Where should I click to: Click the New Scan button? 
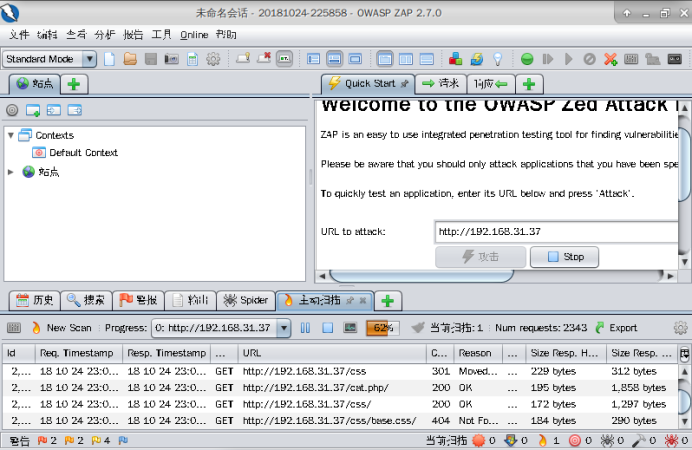(x=62, y=328)
